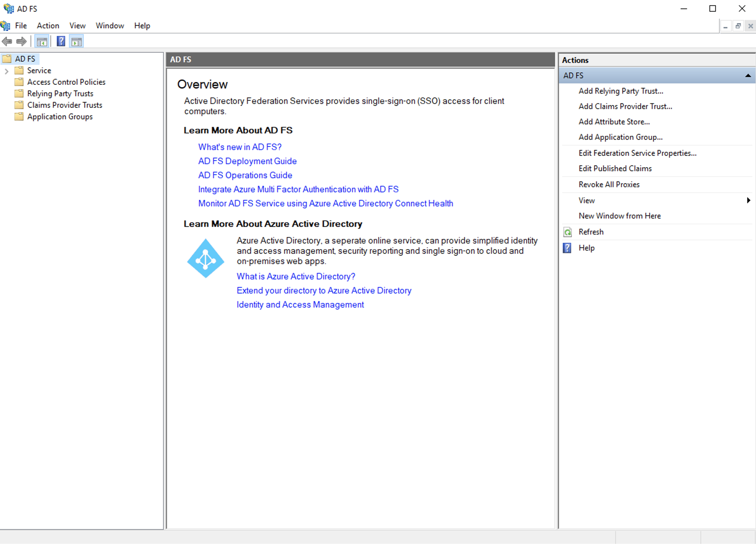Image resolution: width=756 pixels, height=544 pixels.
Task: Click the Back arrow toolbar icon
Action: [7, 42]
